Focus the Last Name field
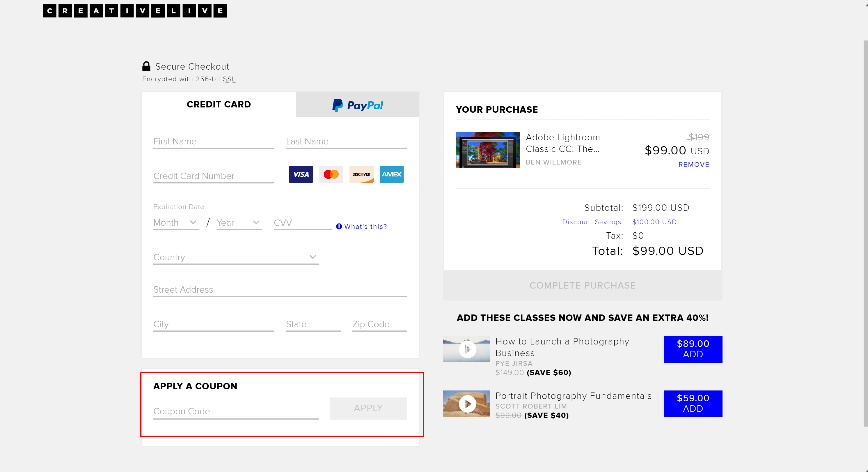This screenshot has width=868, height=472. point(346,142)
